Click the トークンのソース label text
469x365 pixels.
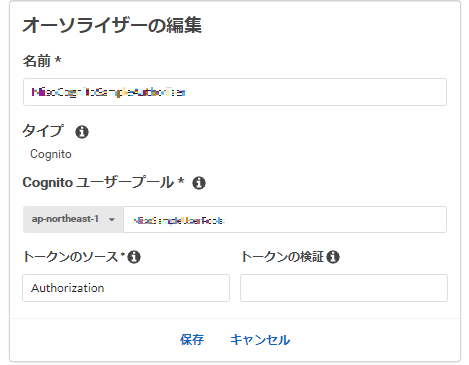pos(70,257)
